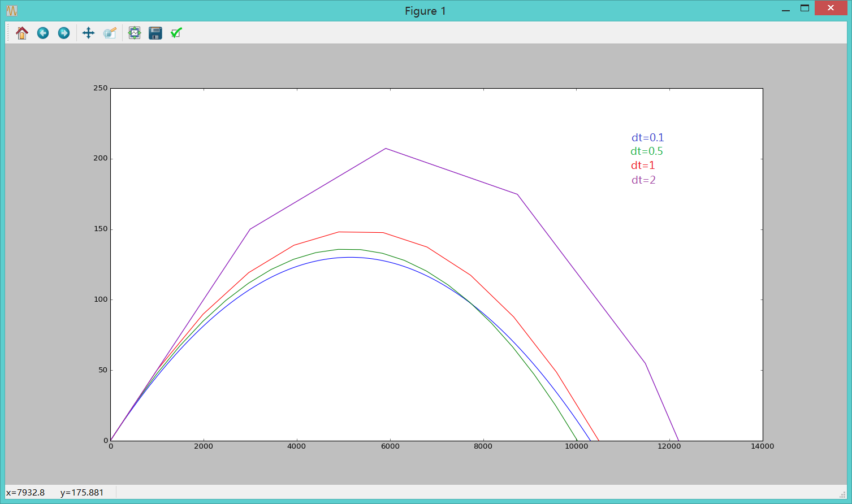Viewport: 852px width, 504px height.
Task: Maximize the Figure 1 window
Action: coord(805,8)
